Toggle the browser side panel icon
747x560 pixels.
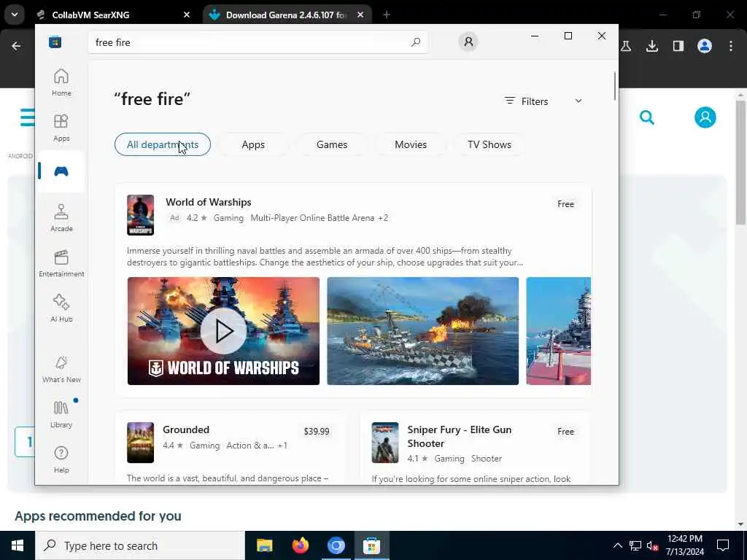(x=678, y=46)
